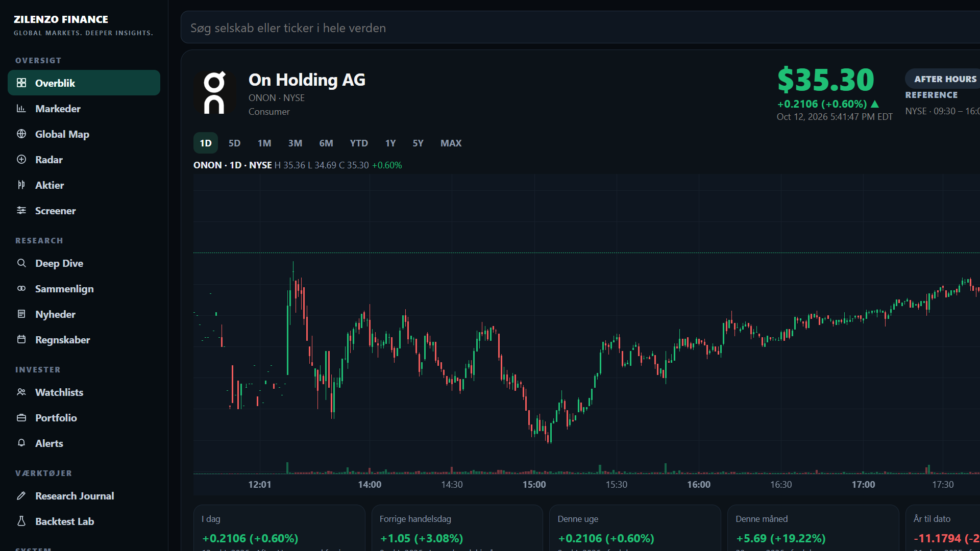
Task: Click the 'ONON · NYSE' ticker text
Action: pos(277,97)
